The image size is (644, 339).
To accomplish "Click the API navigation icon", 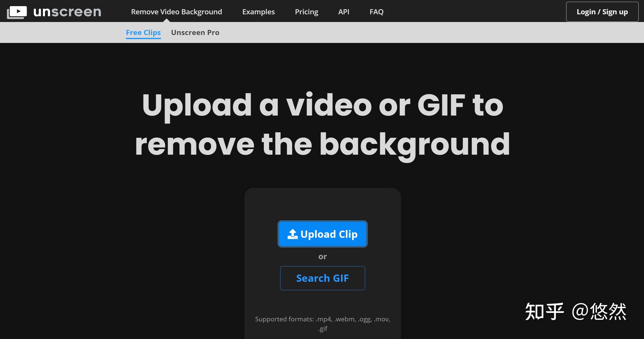I will (x=343, y=12).
